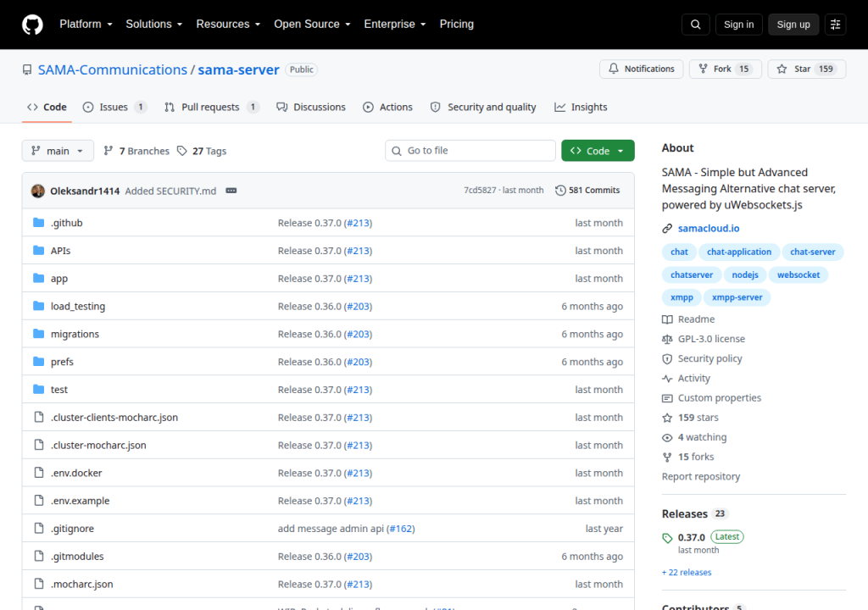
Task: Star the sama-server repository
Action: click(807, 69)
